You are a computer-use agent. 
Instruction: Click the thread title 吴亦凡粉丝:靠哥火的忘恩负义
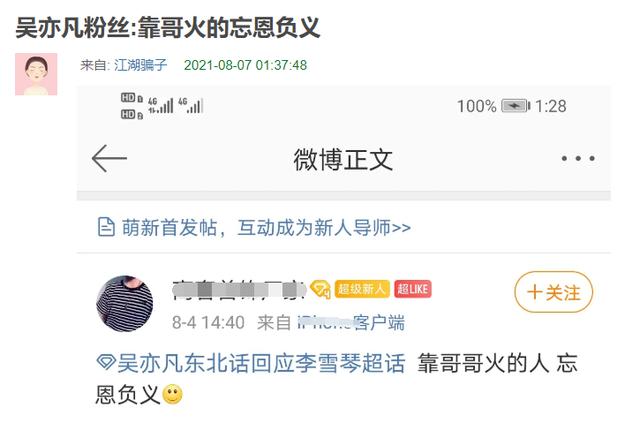click(x=168, y=28)
